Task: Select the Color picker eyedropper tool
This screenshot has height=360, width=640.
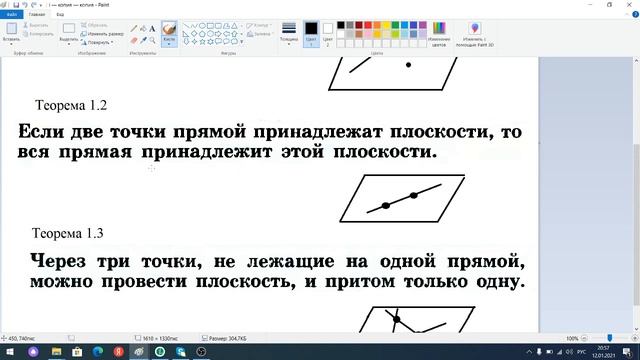Action: 143,40
